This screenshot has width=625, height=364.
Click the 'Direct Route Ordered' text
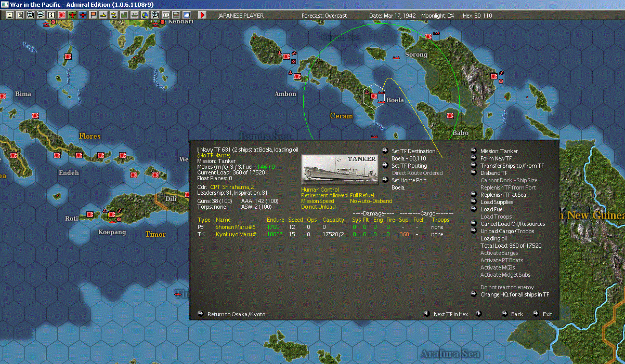[x=418, y=173]
